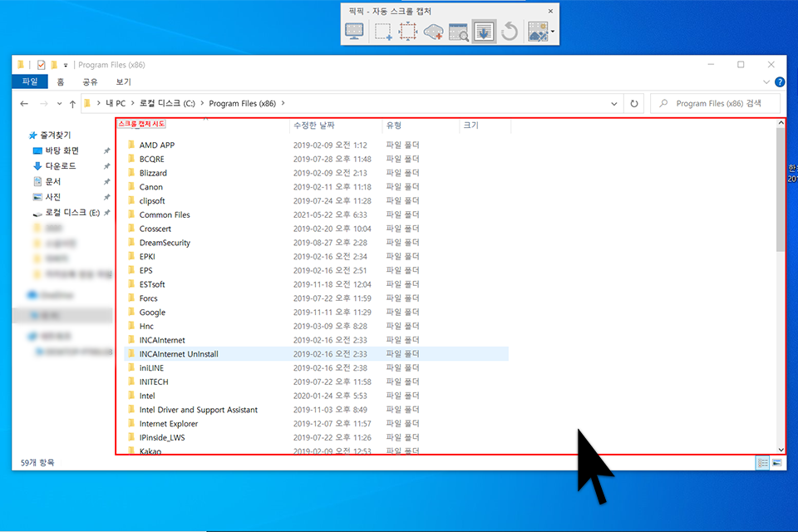Switch to large icons view in status bar
The height and width of the screenshot is (532, 798).
coord(776,463)
